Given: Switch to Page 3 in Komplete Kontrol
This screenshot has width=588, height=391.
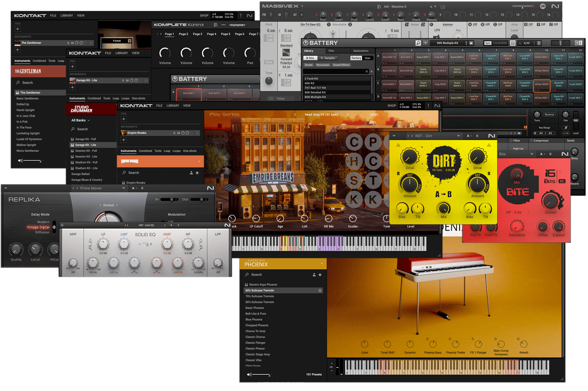Looking at the screenshot, I should click(x=197, y=34).
